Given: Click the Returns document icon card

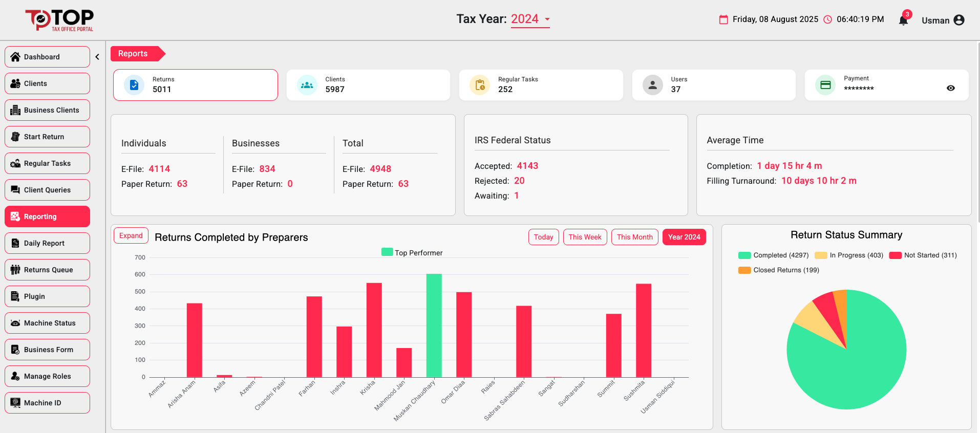Looking at the screenshot, I should (x=134, y=85).
